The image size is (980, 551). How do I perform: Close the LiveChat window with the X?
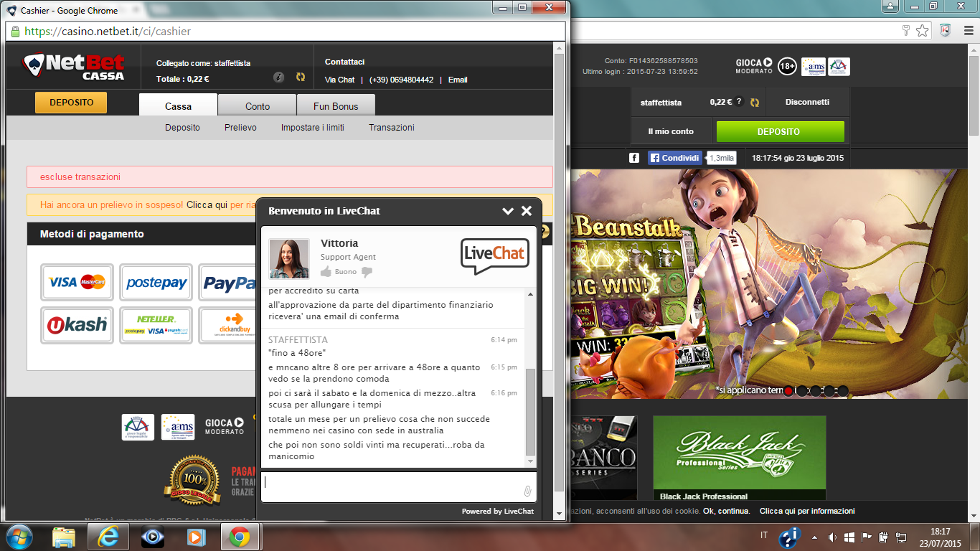click(x=527, y=211)
